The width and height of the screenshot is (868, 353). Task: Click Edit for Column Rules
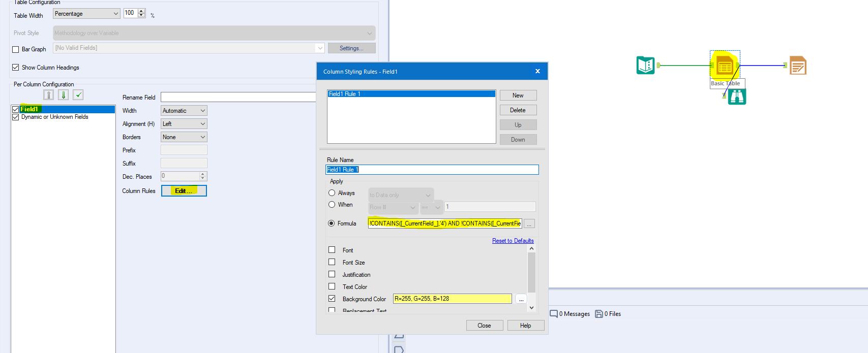(x=184, y=191)
